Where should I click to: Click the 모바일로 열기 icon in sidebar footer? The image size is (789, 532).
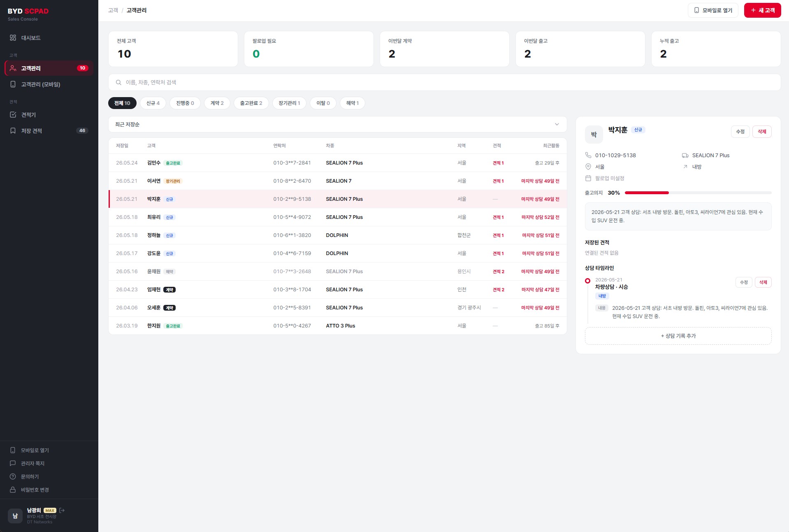pyautogui.click(x=13, y=450)
